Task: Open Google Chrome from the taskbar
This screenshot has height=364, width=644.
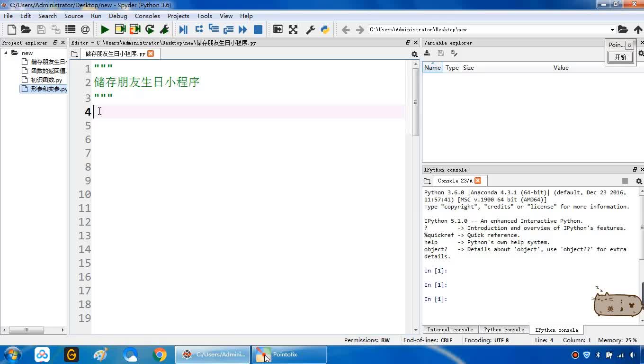Action: coord(160,355)
